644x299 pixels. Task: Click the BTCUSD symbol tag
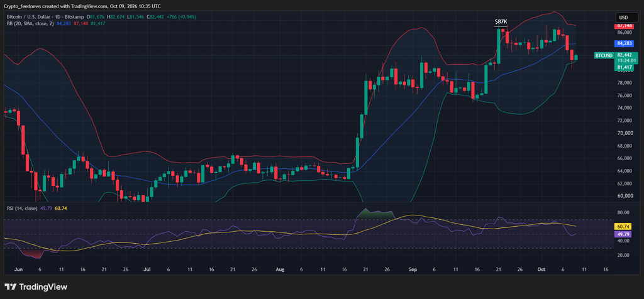coord(604,55)
